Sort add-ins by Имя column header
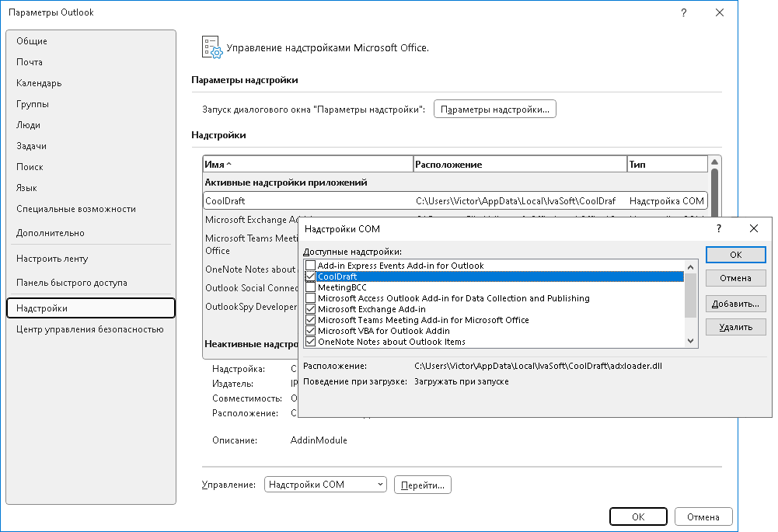 308,165
